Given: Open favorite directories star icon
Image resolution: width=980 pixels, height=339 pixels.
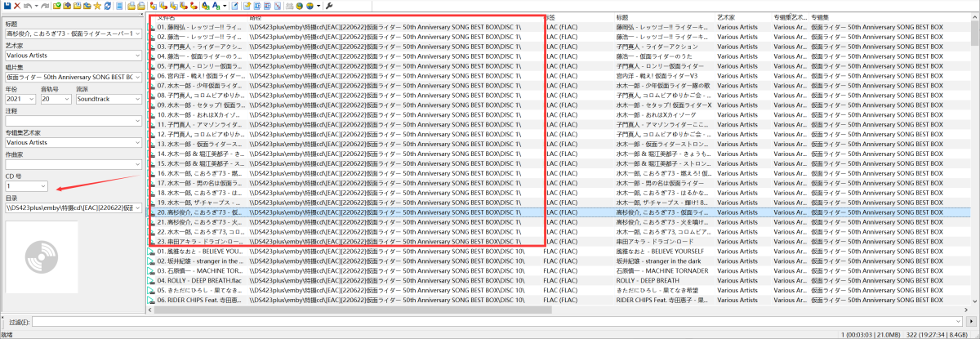Looking at the screenshot, I should click(97, 6).
